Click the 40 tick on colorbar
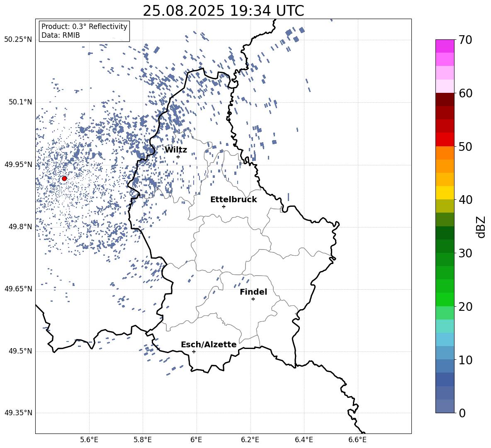 [465, 200]
